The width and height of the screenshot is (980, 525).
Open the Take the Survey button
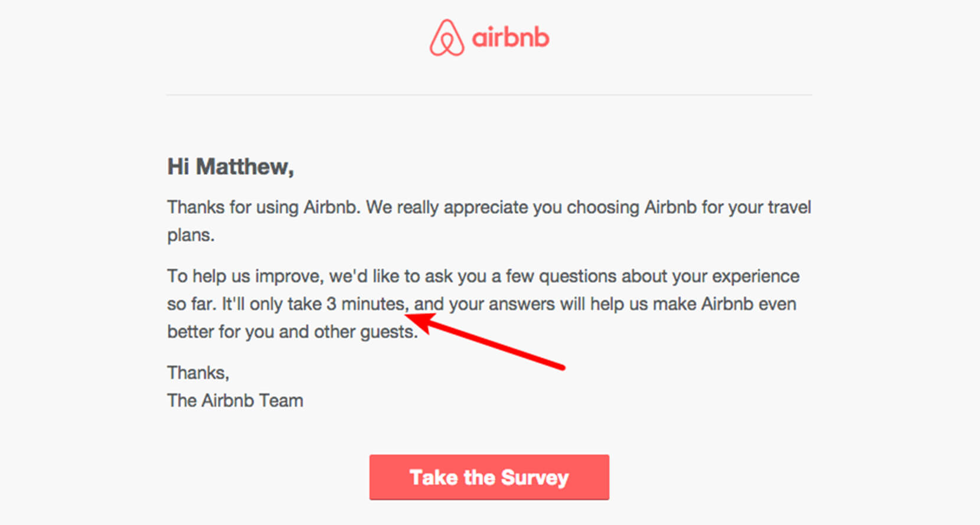pos(489,477)
